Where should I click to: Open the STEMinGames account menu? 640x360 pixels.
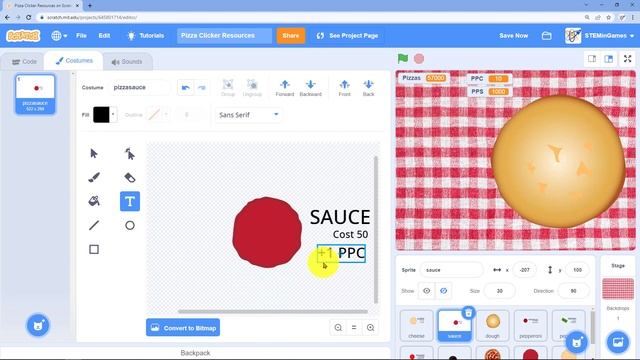[x=600, y=36]
